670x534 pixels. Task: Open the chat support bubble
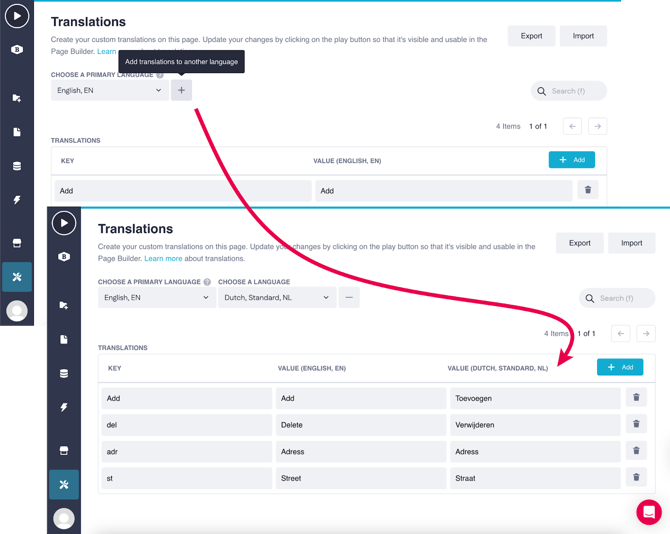(649, 512)
